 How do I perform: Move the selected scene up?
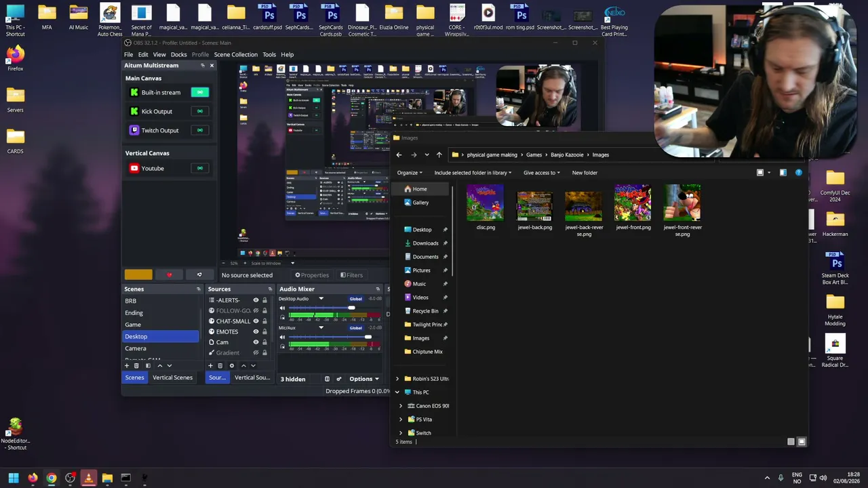[x=160, y=366]
